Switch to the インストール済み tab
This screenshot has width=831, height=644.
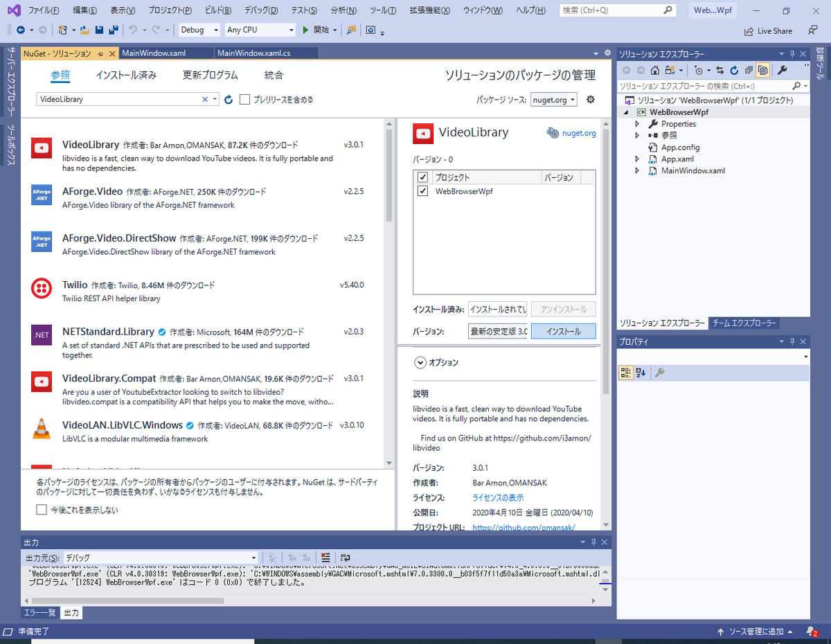(x=126, y=75)
